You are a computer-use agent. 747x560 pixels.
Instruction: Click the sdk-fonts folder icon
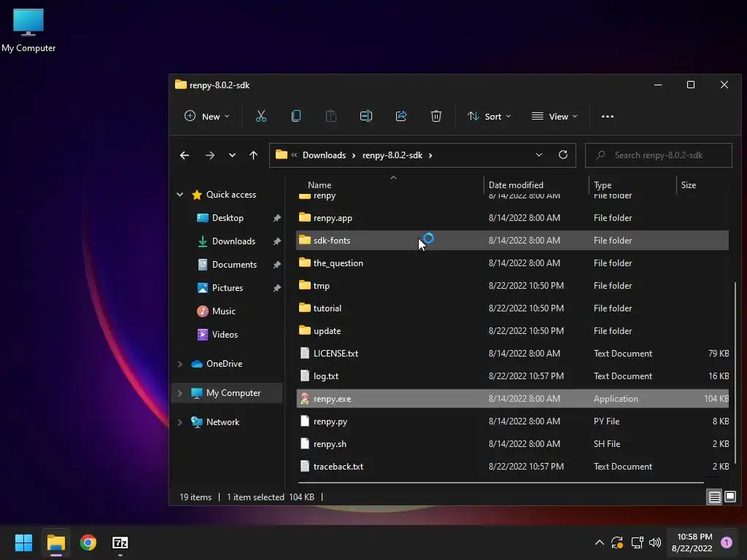tap(305, 240)
